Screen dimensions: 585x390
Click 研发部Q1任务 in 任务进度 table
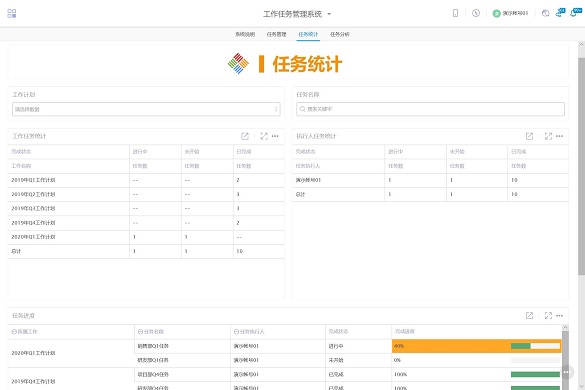tap(153, 360)
